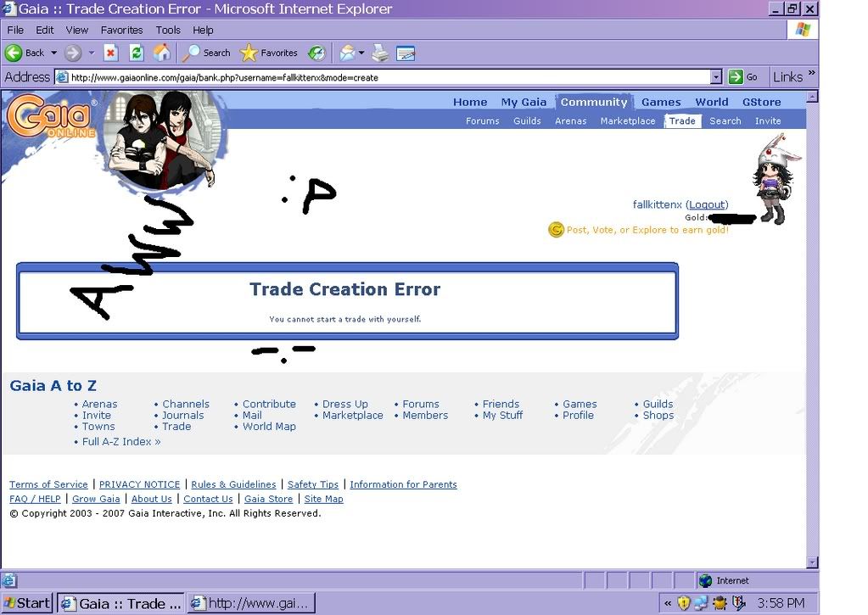
Task: Switch to Gaia :: Trade taskbar window
Action: pyautogui.click(x=120, y=603)
